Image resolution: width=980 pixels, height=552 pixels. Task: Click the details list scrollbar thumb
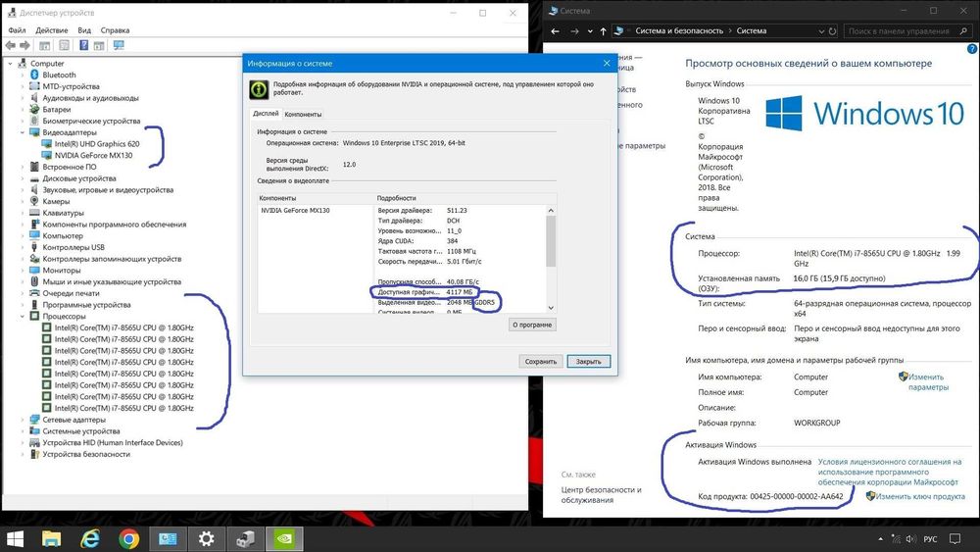(551, 241)
